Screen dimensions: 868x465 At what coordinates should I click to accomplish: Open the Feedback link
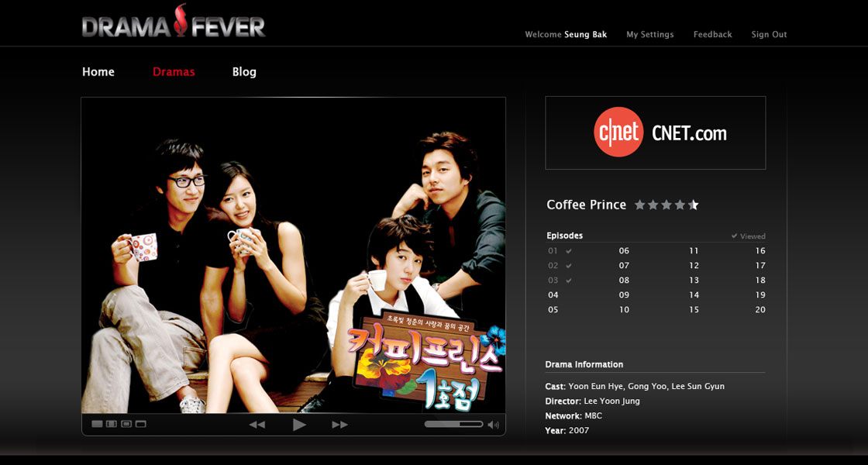pyautogui.click(x=712, y=34)
